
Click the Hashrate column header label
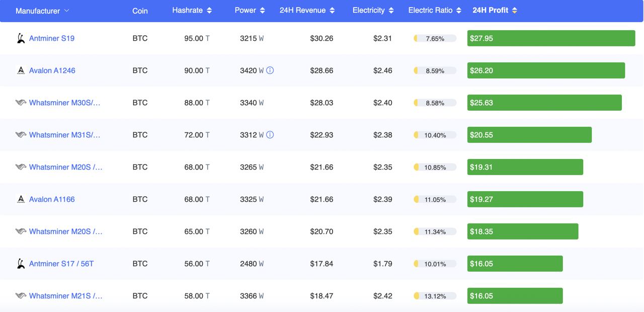click(187, 10)
